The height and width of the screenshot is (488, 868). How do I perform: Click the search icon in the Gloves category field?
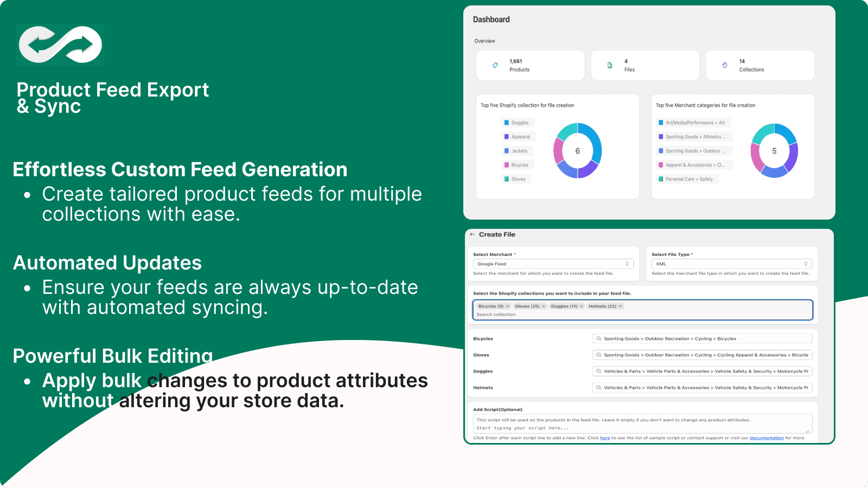tap(598, 355)
